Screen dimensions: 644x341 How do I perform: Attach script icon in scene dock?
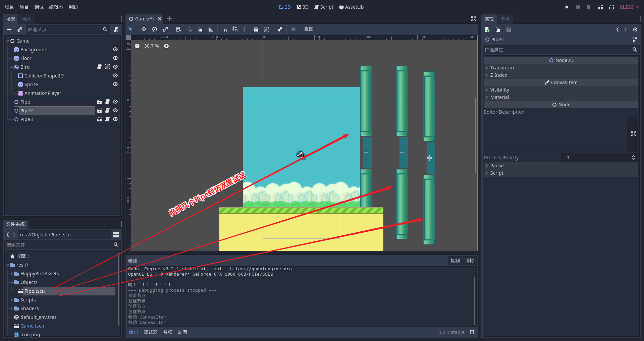116,30
